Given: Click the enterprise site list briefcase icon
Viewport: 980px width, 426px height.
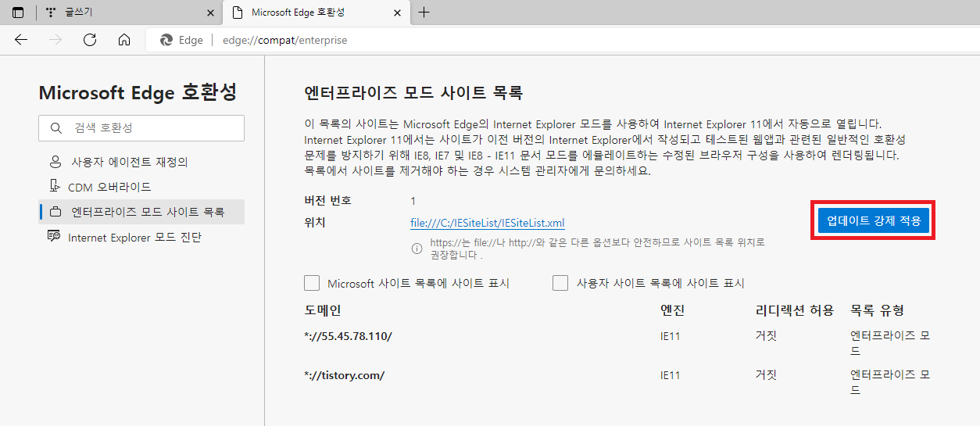Looking at the screenshot, I should (55, 212).
